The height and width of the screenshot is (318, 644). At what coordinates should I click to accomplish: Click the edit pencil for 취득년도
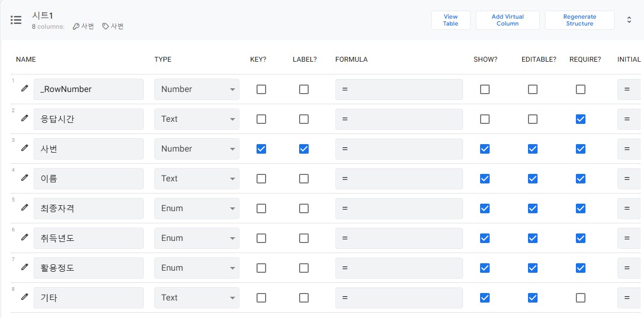point(24,237)
